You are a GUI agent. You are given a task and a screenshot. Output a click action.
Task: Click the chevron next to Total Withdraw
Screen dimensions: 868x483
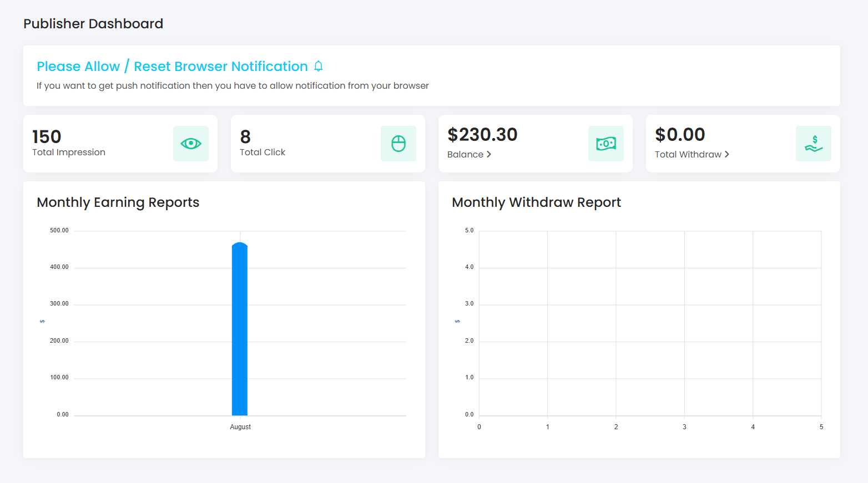pyautogui.click(x=726, y=155)
